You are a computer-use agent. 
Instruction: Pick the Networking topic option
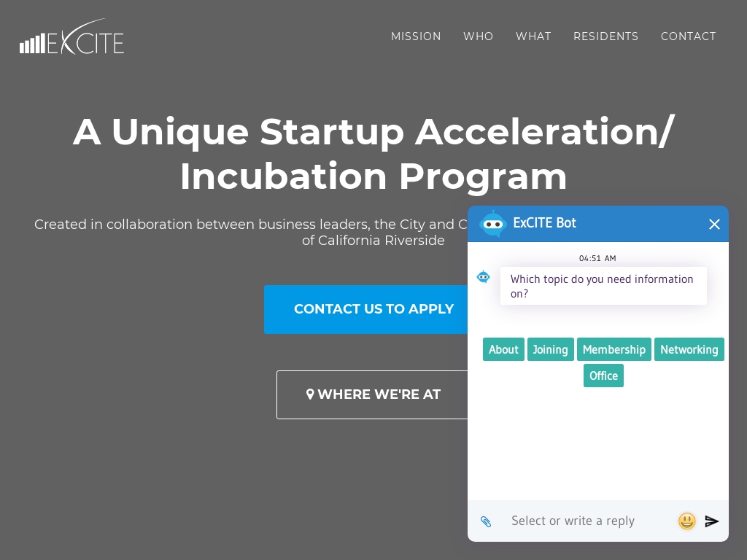point(689,349)
